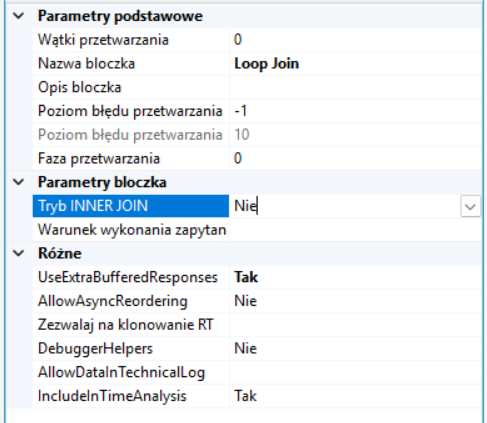Viewport: 487px width, 423px height.
Task: Select the IncludeInTimeAnalysis property label
Action: click(112, 396)
